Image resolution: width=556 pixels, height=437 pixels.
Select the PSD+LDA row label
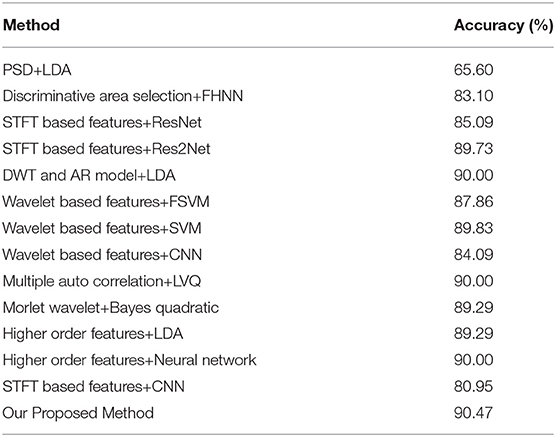[37, 70]
